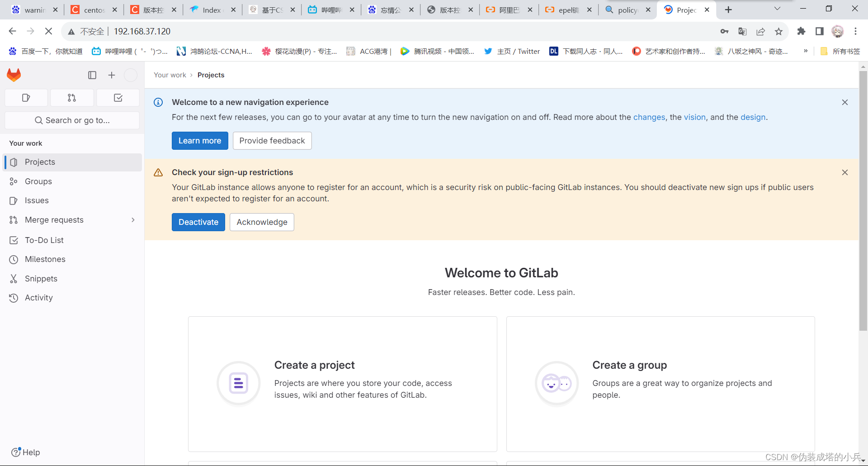Click the address bar URL 192.168.37.120
This screenshot has height=466, width=868.
click(142, 31)
